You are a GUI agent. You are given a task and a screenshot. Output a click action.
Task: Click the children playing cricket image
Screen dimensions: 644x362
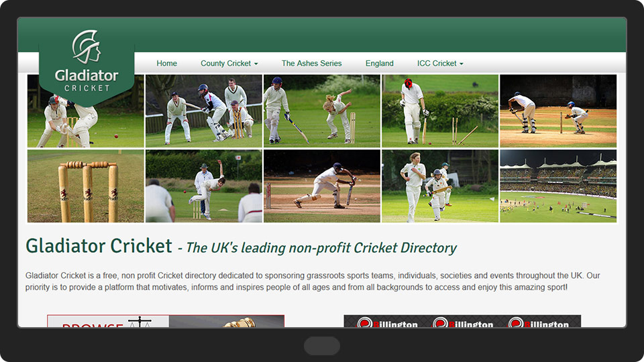440,186
